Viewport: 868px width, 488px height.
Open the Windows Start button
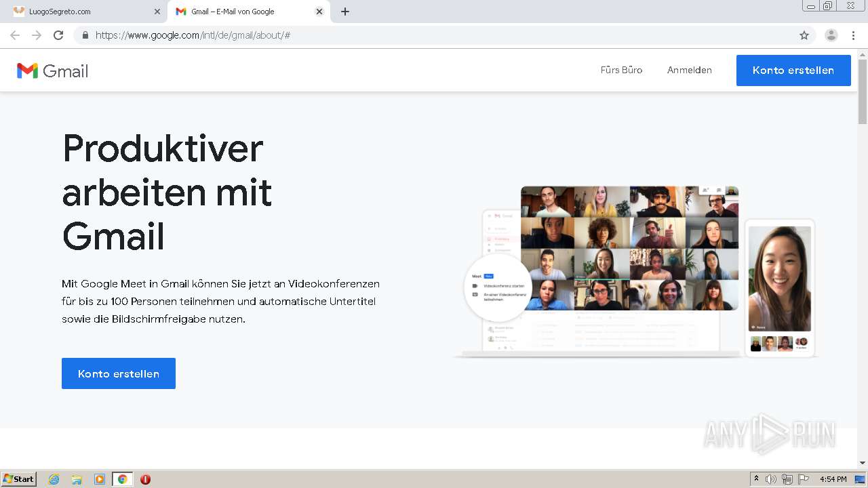click(18, 479)
